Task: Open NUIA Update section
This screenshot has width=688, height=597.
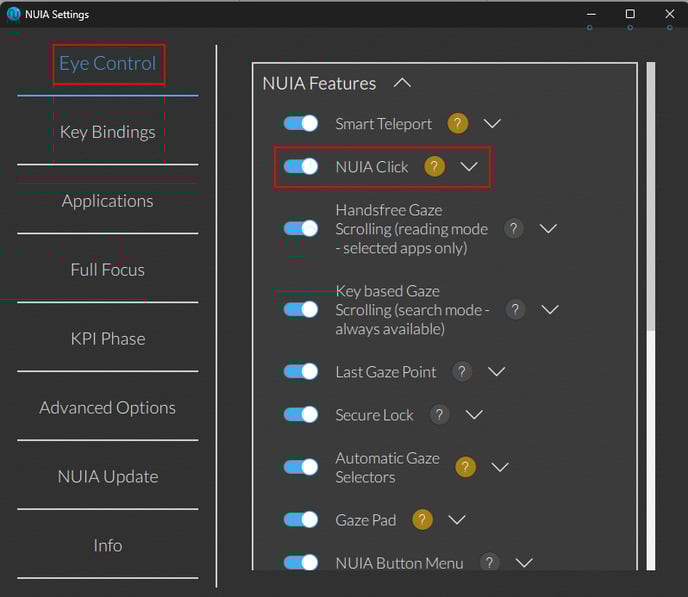Action: click(x=108, y=477)
